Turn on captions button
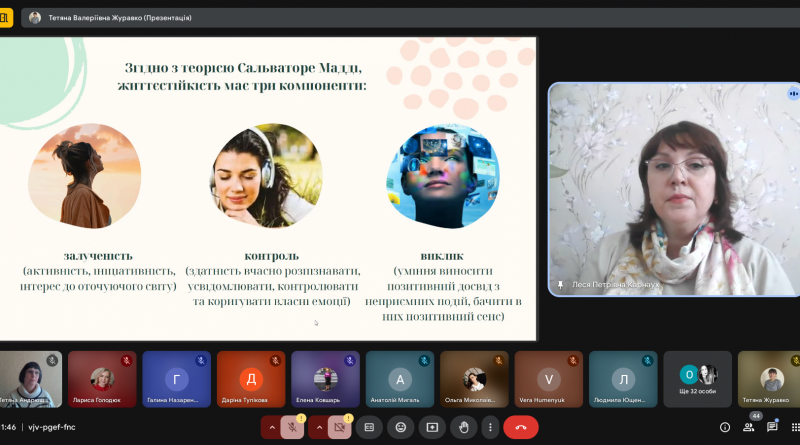The height and width of the screenshot is (445, 800). tap(369, 428)
